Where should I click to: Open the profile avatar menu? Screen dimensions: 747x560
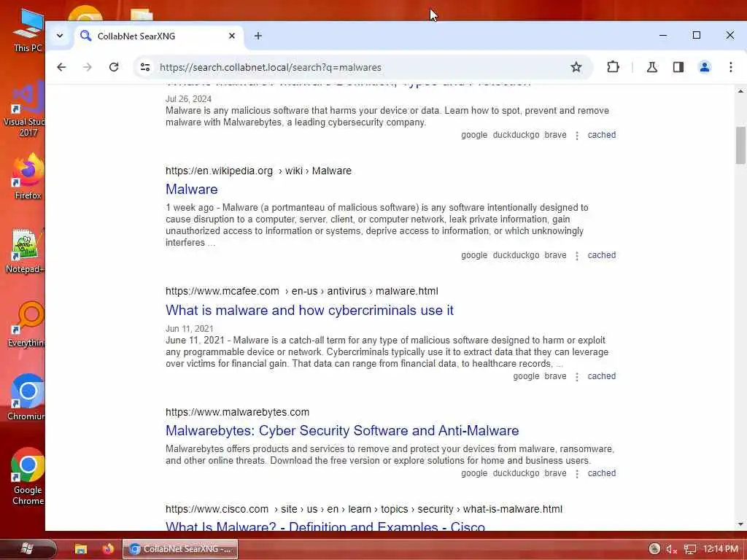705,67
